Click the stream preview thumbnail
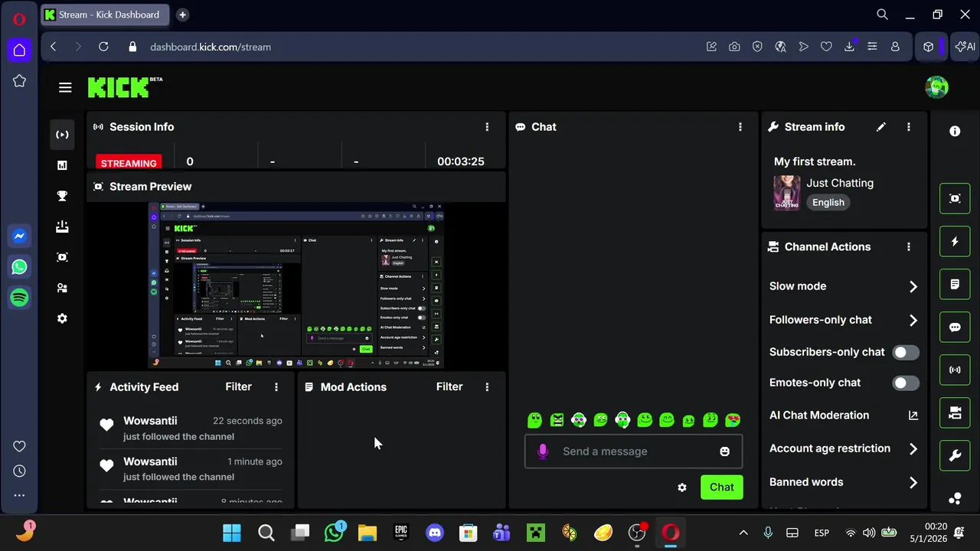This screenshot has width=980, height=551. pyautogui.click(x=296, y=285)
